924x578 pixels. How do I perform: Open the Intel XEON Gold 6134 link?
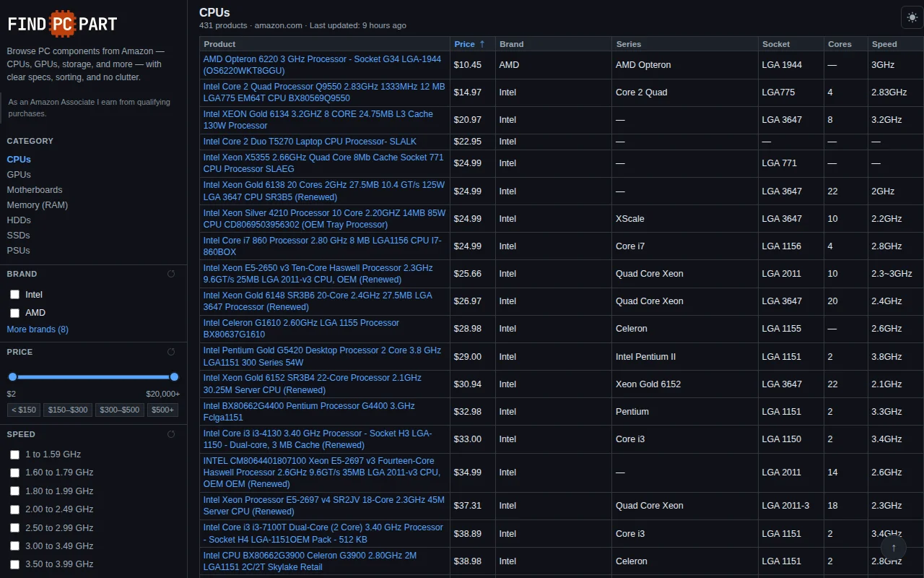click(318, 120)
